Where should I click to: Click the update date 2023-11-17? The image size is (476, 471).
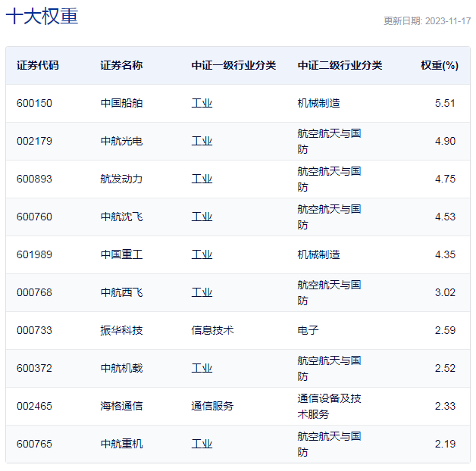[448, 21]
